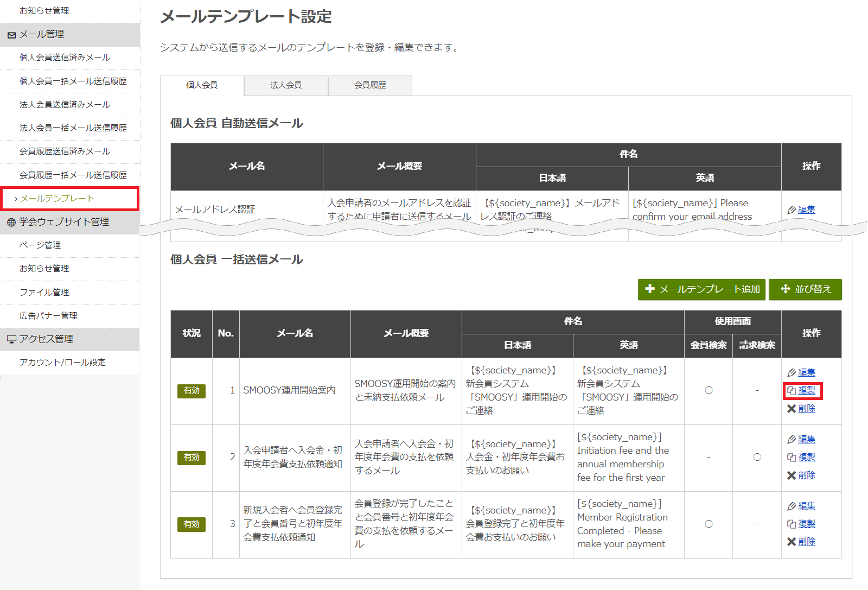Image resolution: width=868 pixels, height=590 pixels.
Task: Click 編集 link for メールアドレス認証
Action: click(x=807, y=210)
